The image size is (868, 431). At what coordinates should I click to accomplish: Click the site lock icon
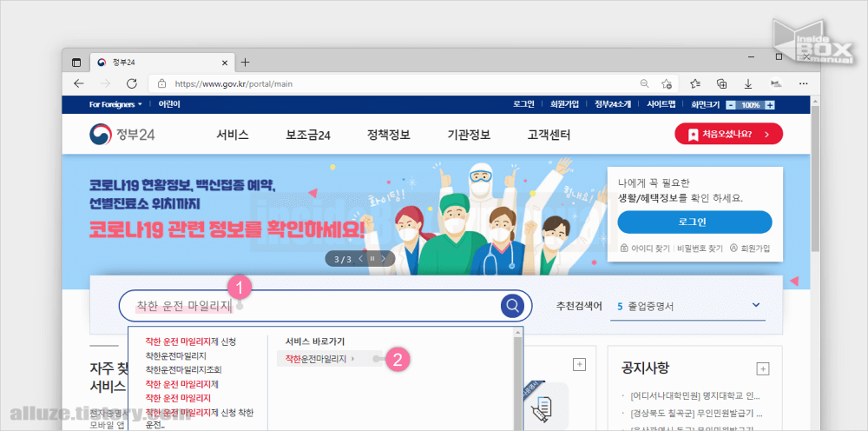(x=161, y=84)
